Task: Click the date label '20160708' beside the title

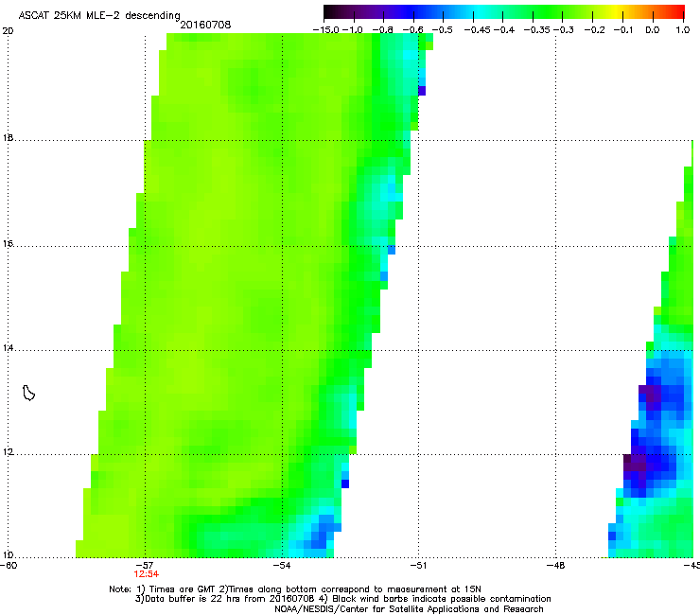Action: pyautogui.click(x=205, y=25)
